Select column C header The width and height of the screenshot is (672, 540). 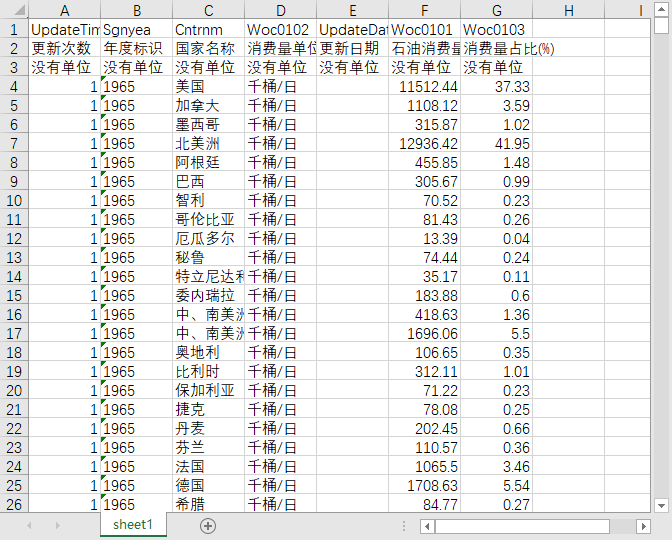208,10
